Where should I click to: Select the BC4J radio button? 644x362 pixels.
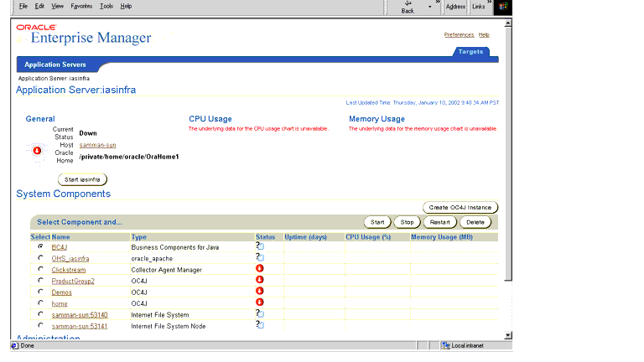tap(40, 246)
